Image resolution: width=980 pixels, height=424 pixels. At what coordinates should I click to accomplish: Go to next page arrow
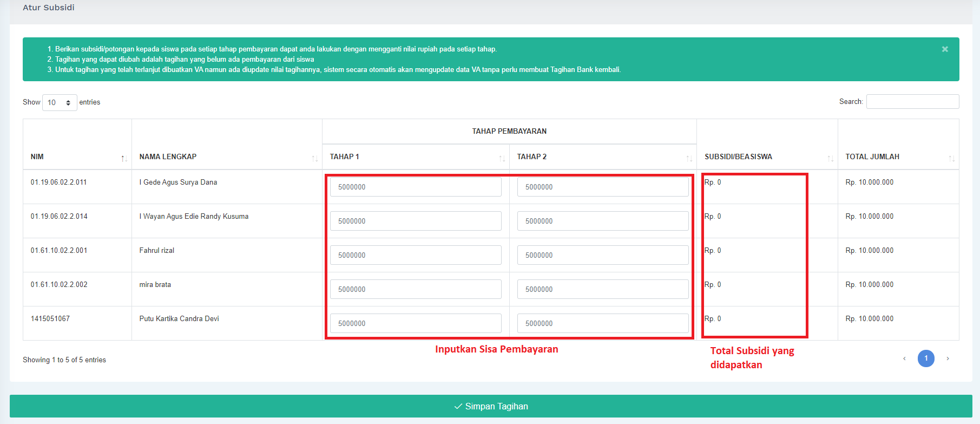948,358
